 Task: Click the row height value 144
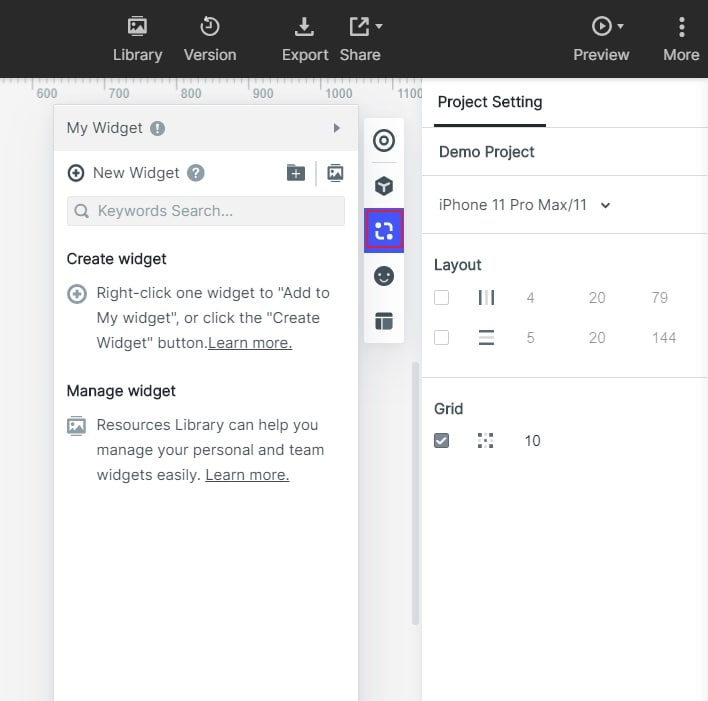coord(664,337)
